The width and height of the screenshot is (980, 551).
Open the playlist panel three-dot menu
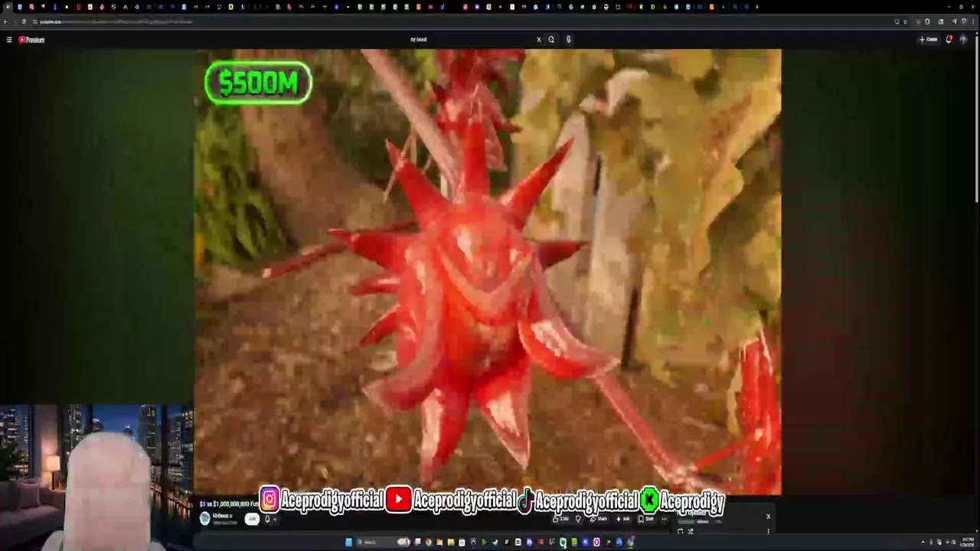[769, 531]
